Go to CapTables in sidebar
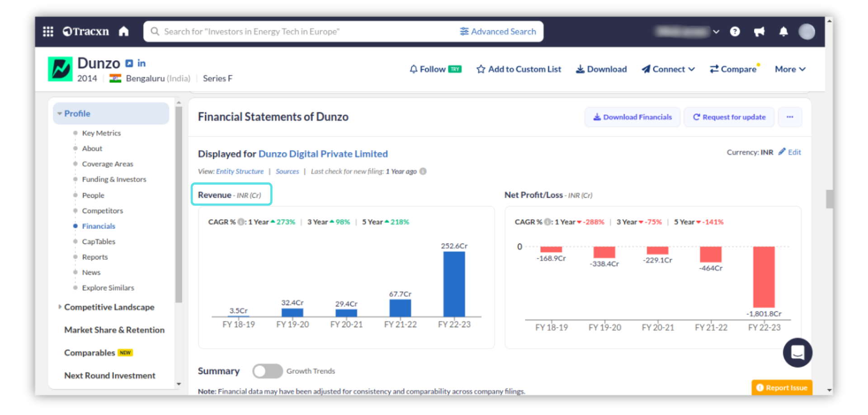This screenshot has height=415, width=868. pyautogui.click(x=99, y=242)
